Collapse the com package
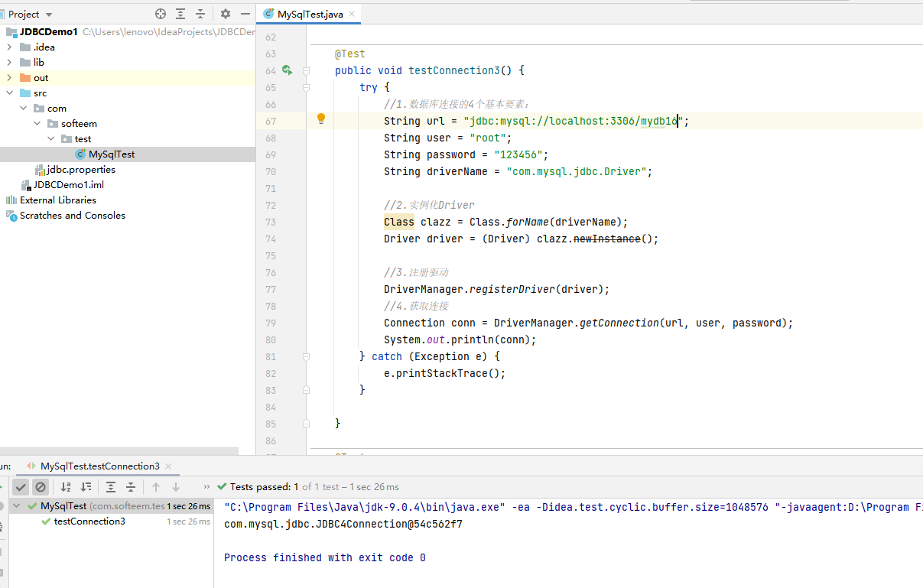The width and height of the screenshot is (923, 588). (24, 108)
